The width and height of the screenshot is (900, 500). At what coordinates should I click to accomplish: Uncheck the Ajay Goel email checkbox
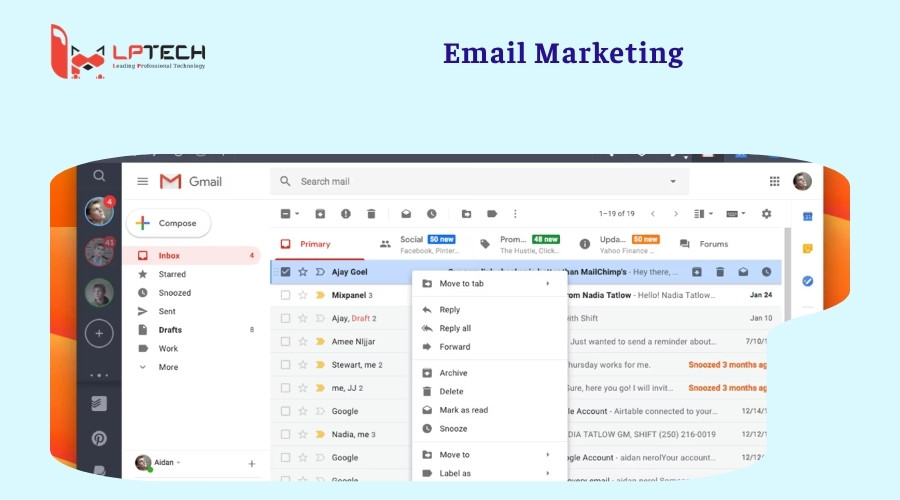tap(285, 272)
